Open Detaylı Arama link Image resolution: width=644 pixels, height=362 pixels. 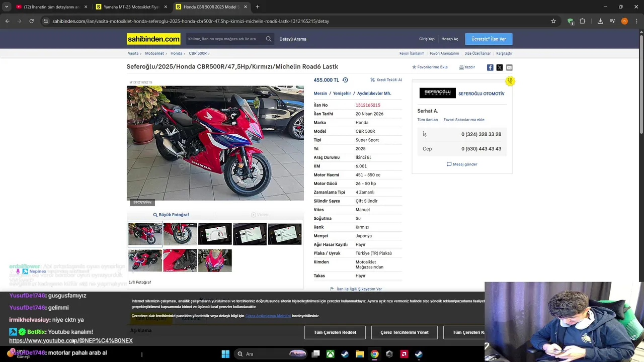tap(293, 39)
